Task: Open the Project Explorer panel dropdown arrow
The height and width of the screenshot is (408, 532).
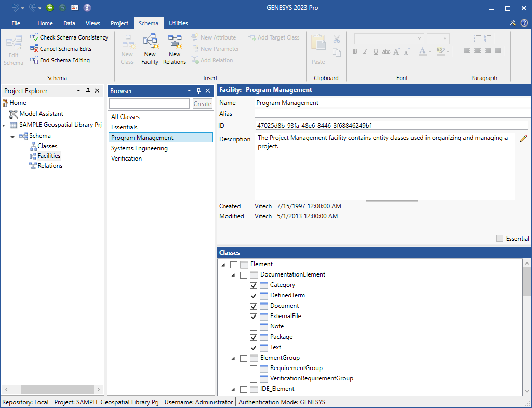Action: (78, 91)
